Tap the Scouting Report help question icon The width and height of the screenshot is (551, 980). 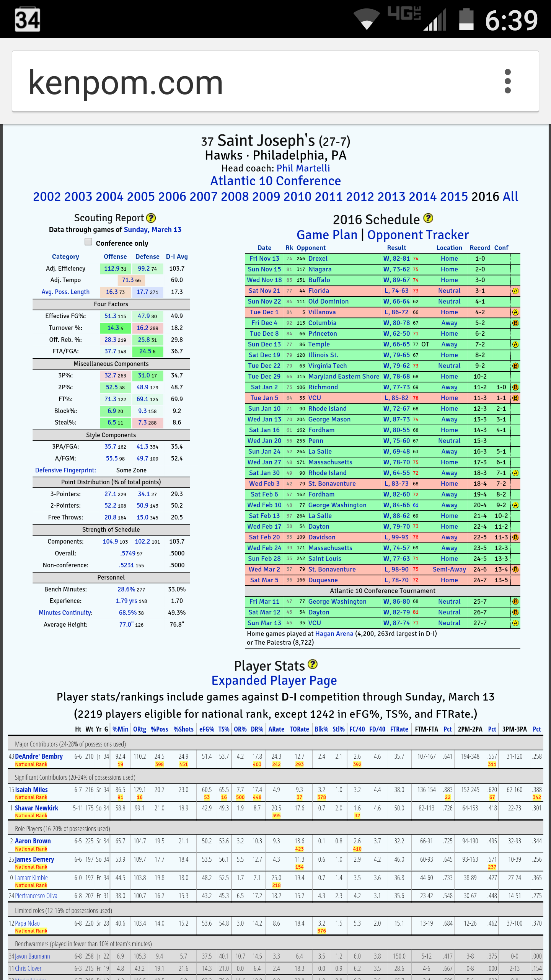[x=151, y=218]
